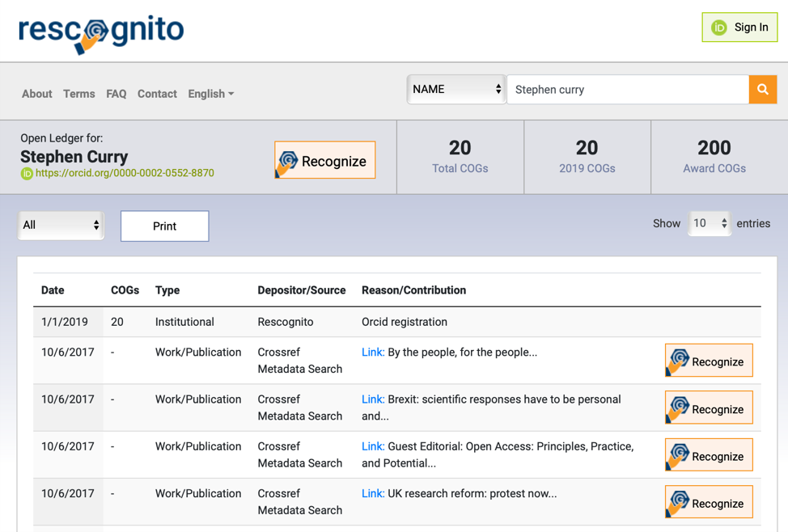This screenshot has width=788, height=532.
Task: Click the Recognize icon on the Brexit publication row
Action: [x=680, y=407]
